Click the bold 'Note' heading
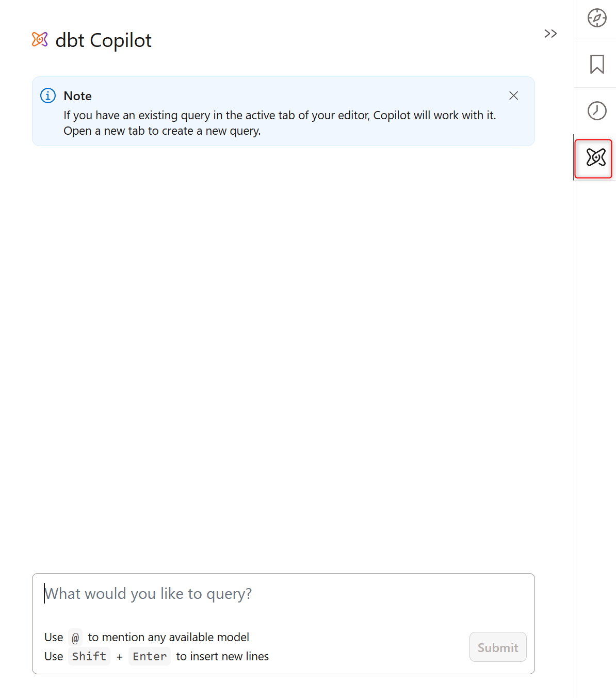 pyautogui.click(x=78, y=96)
